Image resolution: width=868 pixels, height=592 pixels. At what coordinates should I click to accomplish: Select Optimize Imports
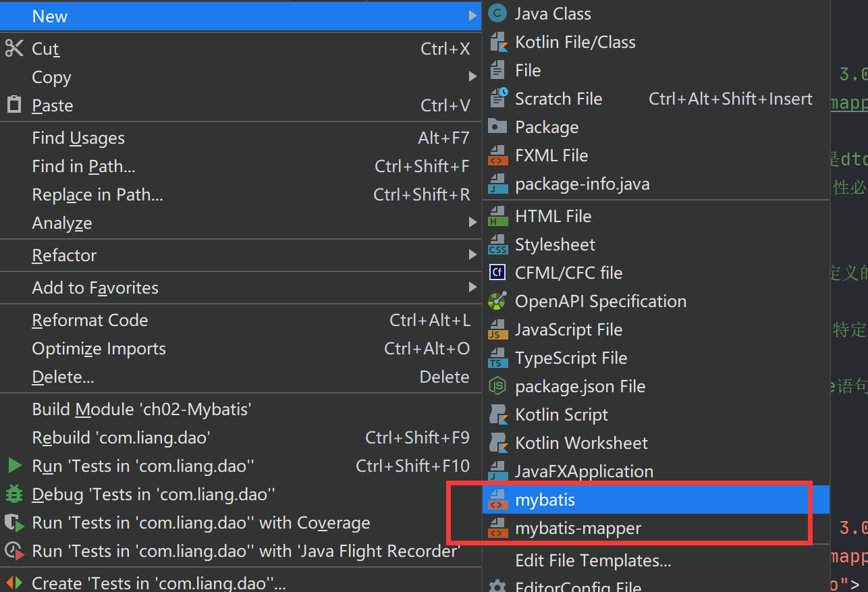241,348
